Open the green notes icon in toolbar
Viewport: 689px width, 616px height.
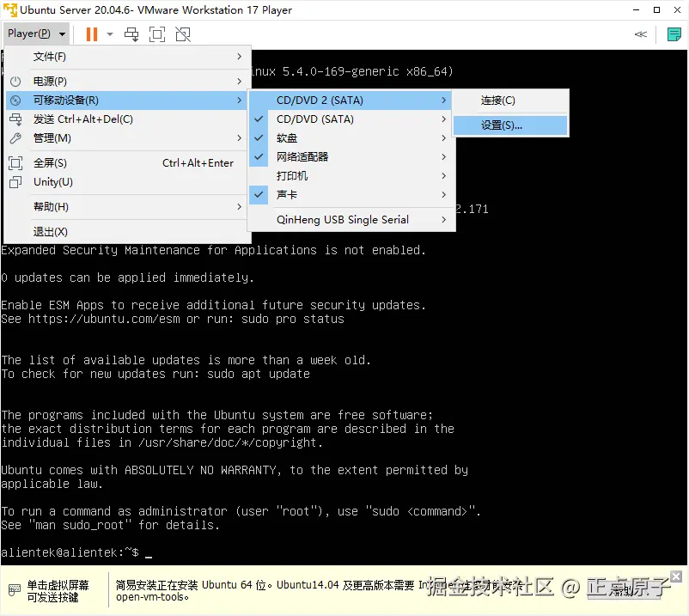[674, 34]
